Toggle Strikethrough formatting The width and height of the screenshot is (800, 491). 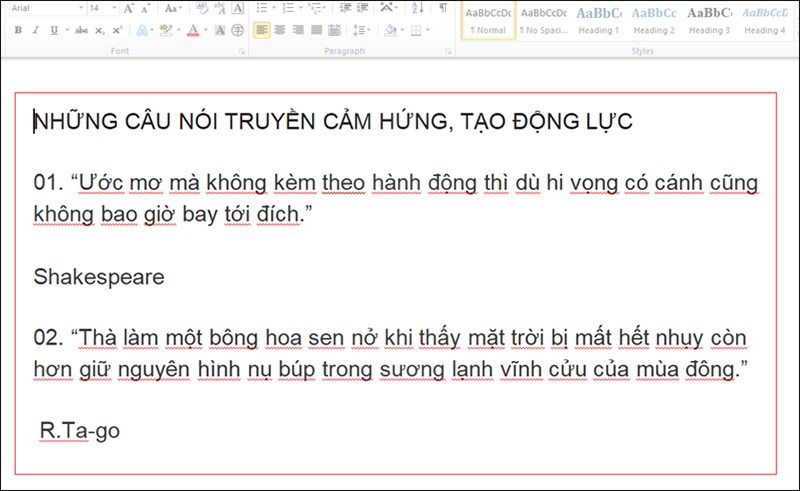(x=81, y=30)
